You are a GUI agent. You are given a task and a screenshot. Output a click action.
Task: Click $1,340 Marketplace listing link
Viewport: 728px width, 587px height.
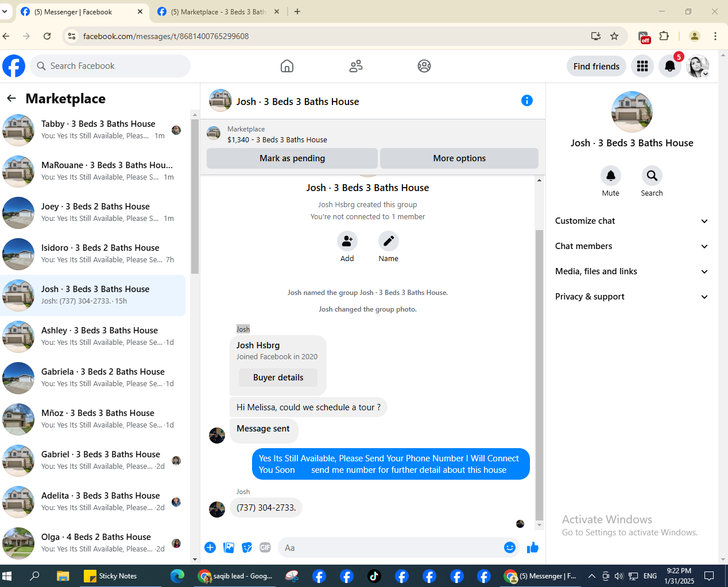point(277,139)
